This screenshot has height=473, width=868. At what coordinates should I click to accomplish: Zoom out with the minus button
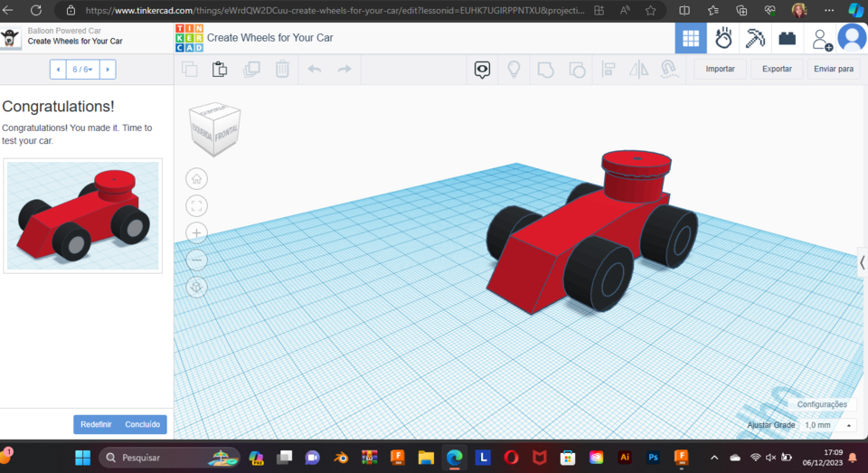pos(196,260)
